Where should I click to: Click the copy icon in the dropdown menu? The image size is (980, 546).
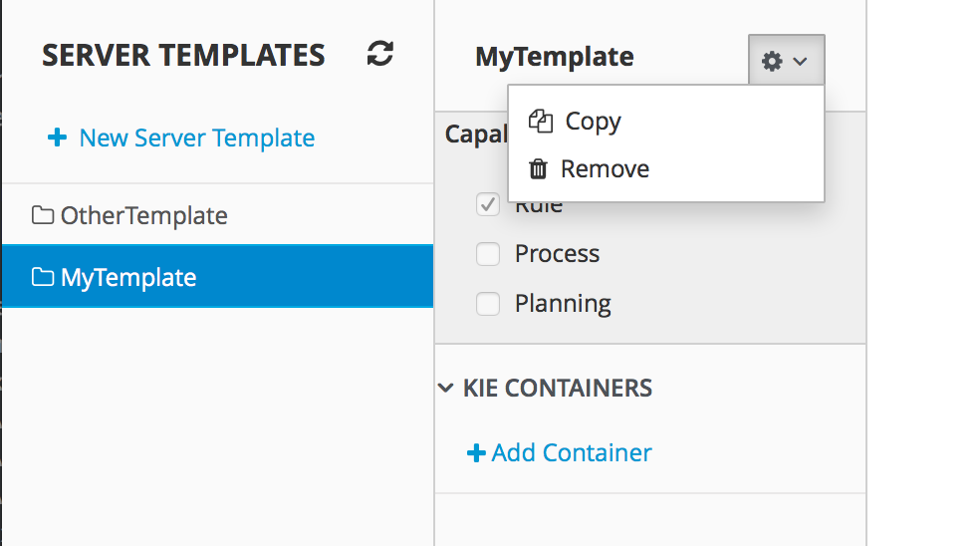541,122
